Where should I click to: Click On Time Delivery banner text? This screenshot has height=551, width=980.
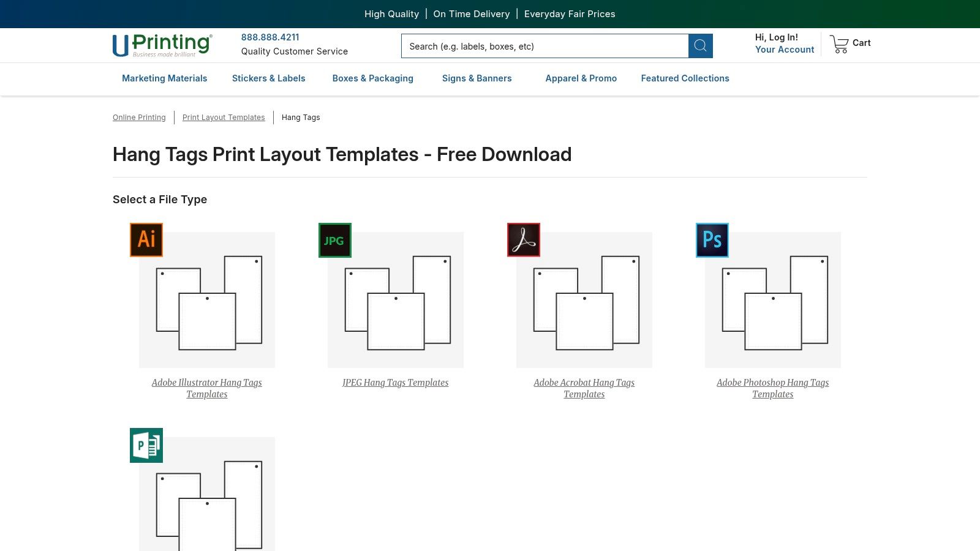(472, 14)
